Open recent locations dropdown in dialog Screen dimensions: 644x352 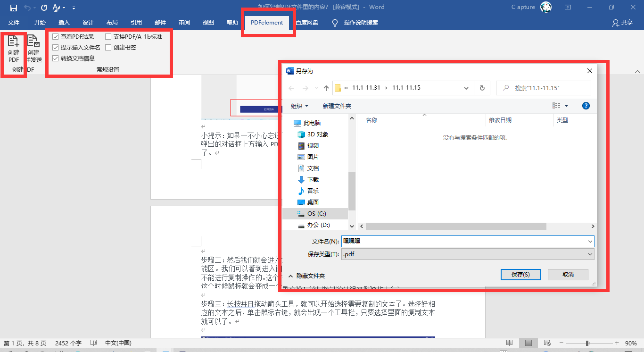(x=316, y=88)
